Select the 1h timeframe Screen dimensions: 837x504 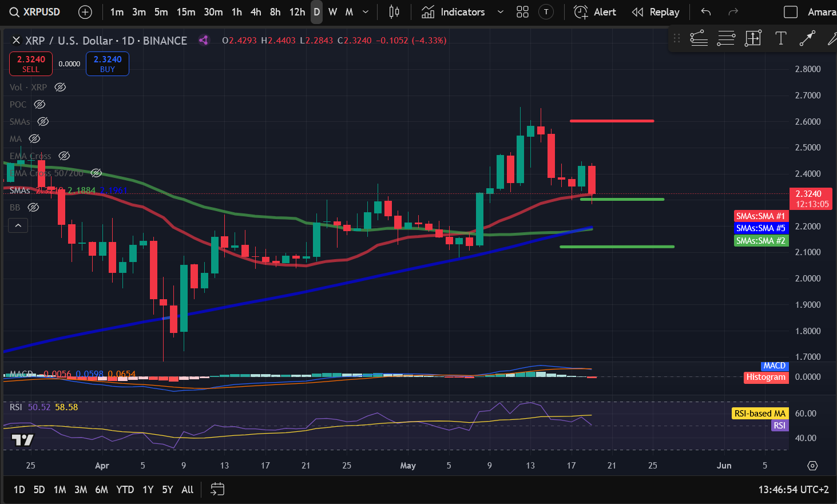[x=237, y=12]
